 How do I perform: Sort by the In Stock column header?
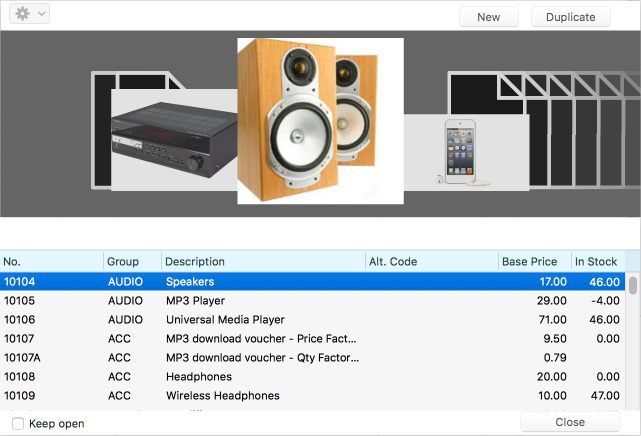[598, 262]
